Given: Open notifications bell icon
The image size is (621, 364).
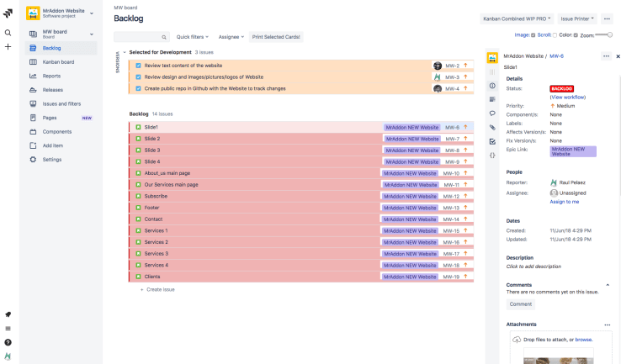Looking at the screenshot, I should tap(8, 314).
